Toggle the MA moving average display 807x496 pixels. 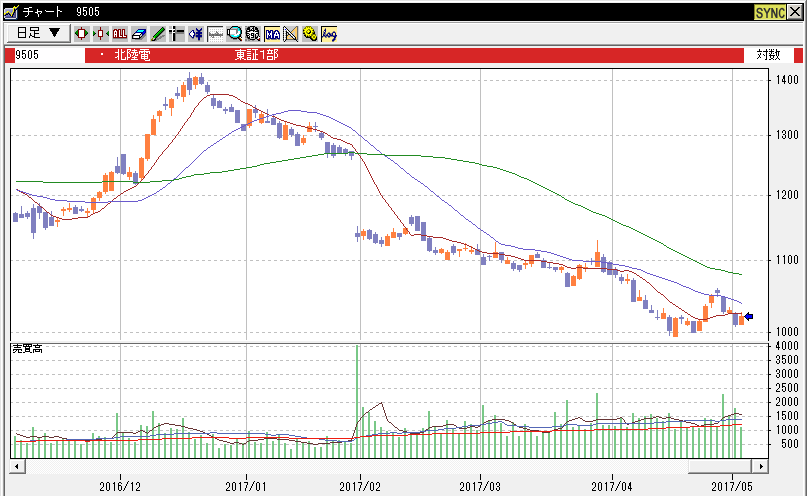[272, 33]
